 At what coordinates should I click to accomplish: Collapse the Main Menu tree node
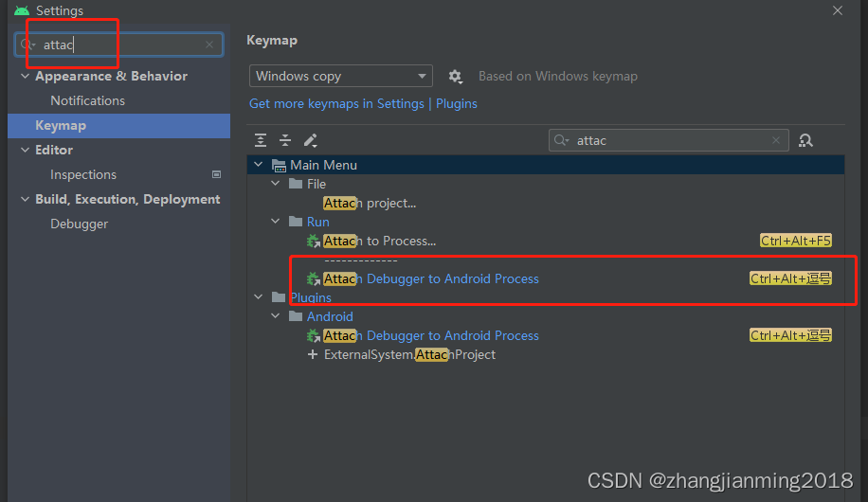(258, 165)
